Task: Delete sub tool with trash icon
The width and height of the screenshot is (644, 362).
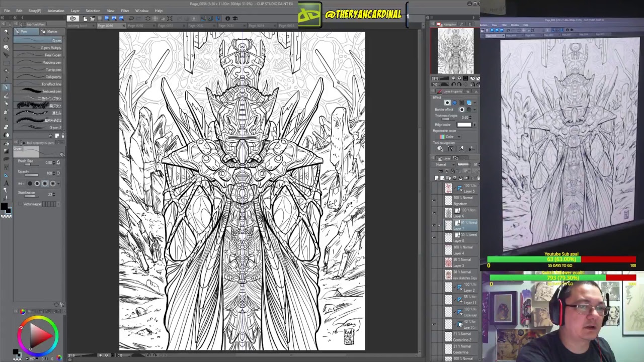Action: (x=62, y=136)
